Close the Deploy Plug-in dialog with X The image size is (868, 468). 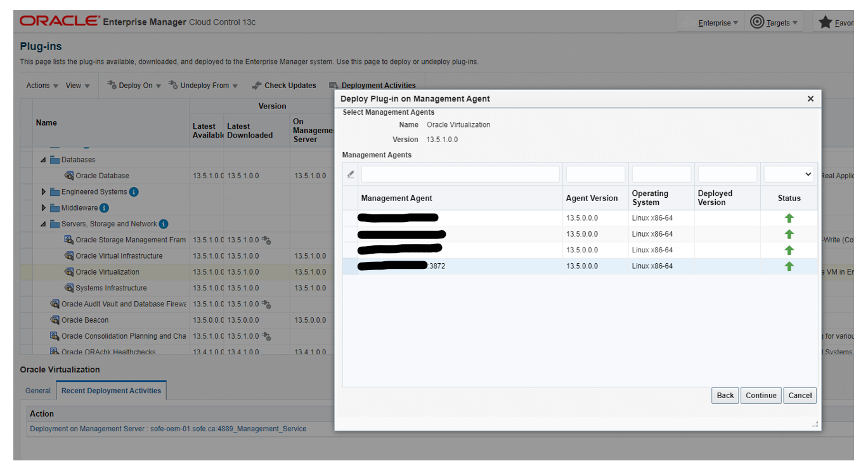point(810,99)
